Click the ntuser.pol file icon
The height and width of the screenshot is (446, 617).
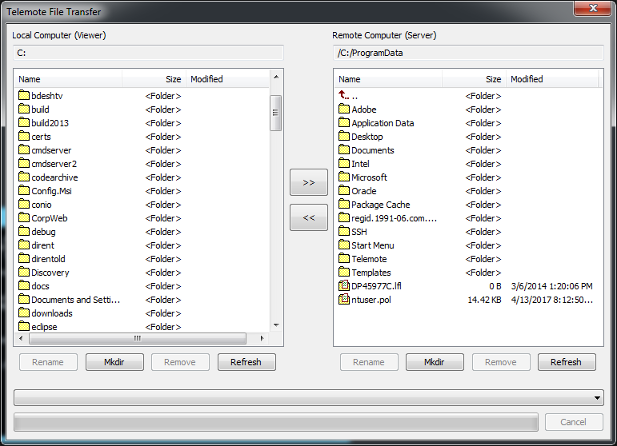[x=344, y=299]
